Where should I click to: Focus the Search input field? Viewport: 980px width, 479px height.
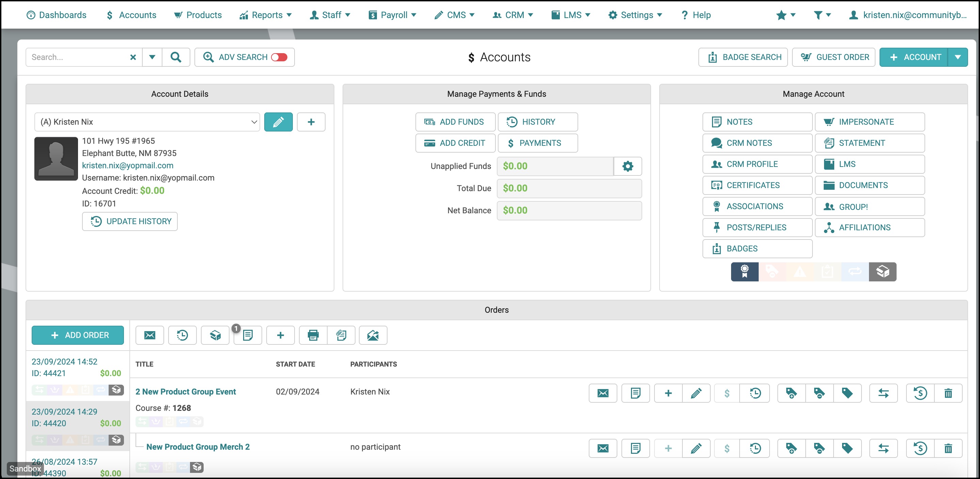click(x=78, y=57)
